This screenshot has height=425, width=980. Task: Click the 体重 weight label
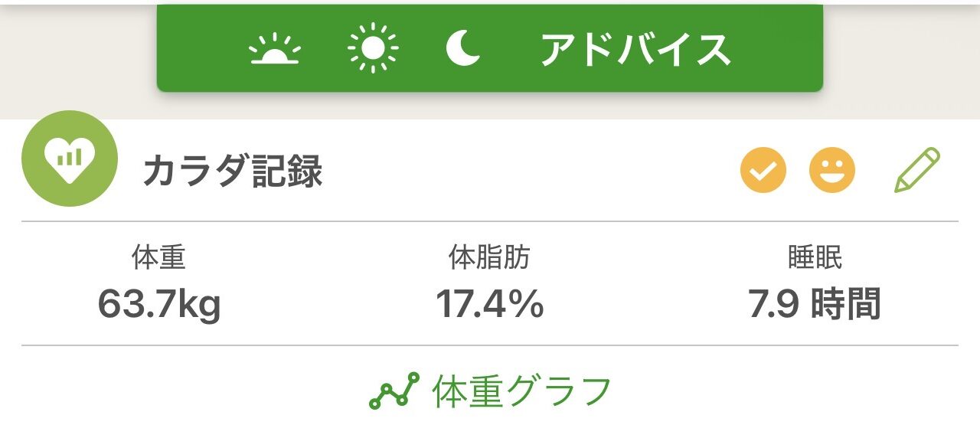[159, 258]
